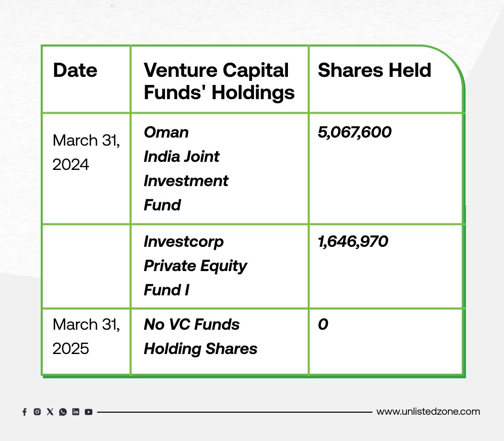This screenshot has height=441, width=504.
Task: Click the "Oman India Joint Investment Fund" cell
Action: point(186,168)
